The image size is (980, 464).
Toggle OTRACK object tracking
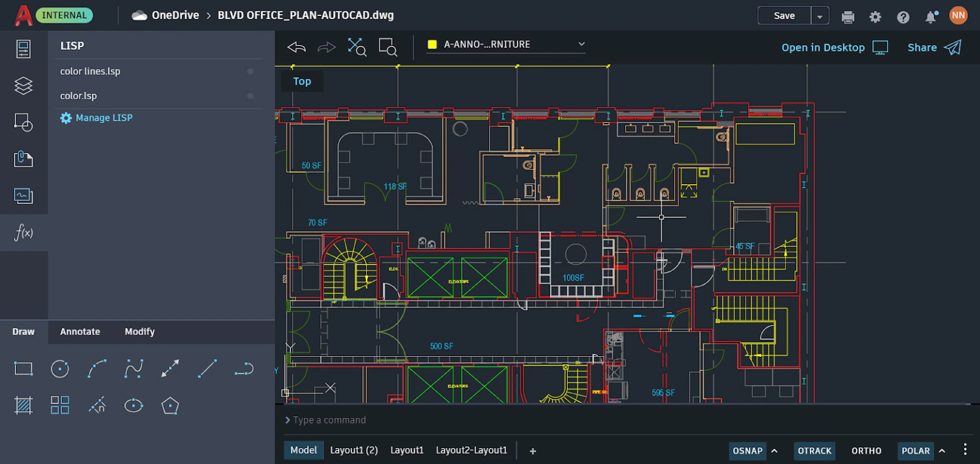814,451
